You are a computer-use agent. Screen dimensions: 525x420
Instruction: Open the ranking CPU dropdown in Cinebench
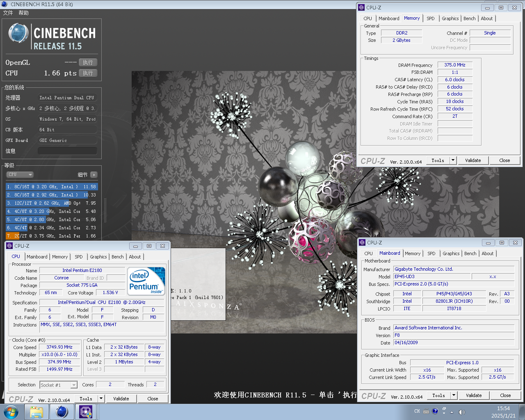pos(19,175)
